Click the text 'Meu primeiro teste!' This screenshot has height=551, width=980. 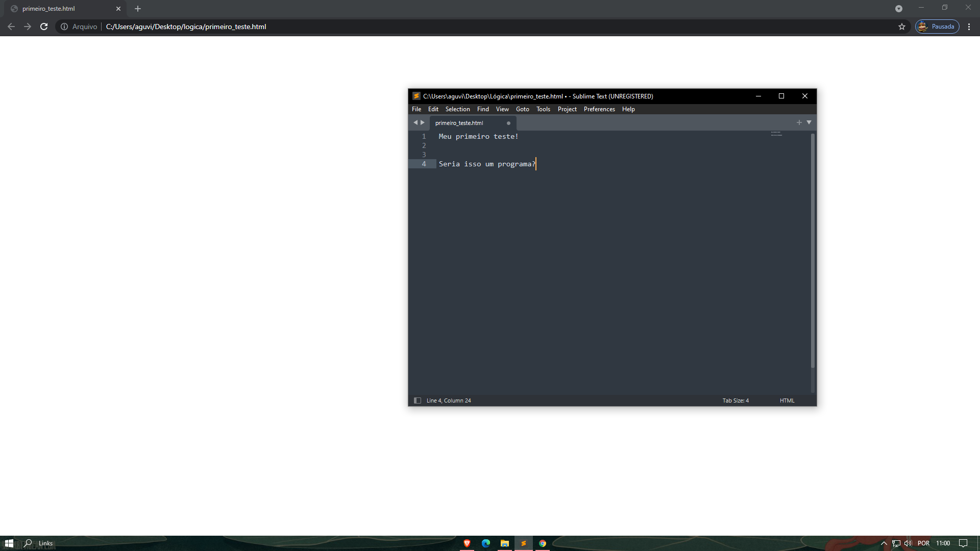point(478,136)
